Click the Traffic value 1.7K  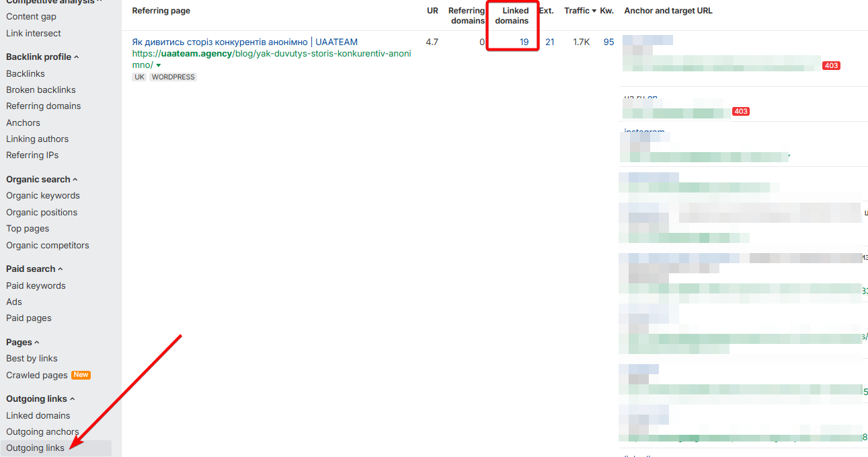point(582,42)
